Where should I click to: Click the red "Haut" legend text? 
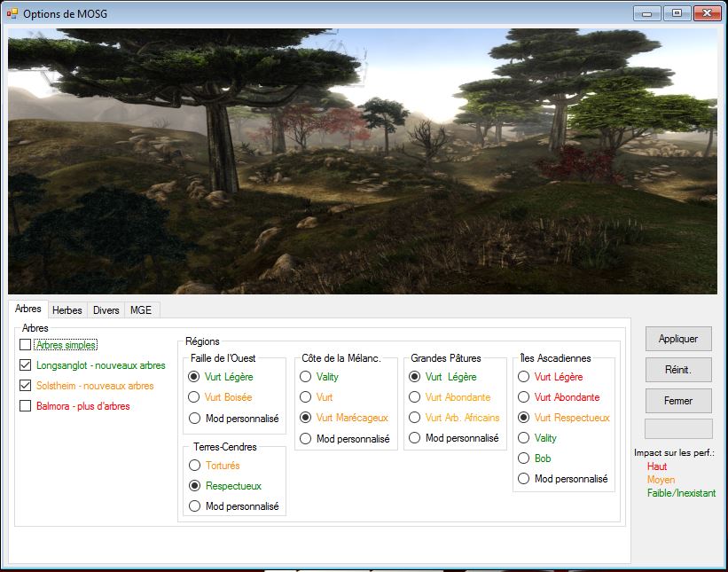657,466
